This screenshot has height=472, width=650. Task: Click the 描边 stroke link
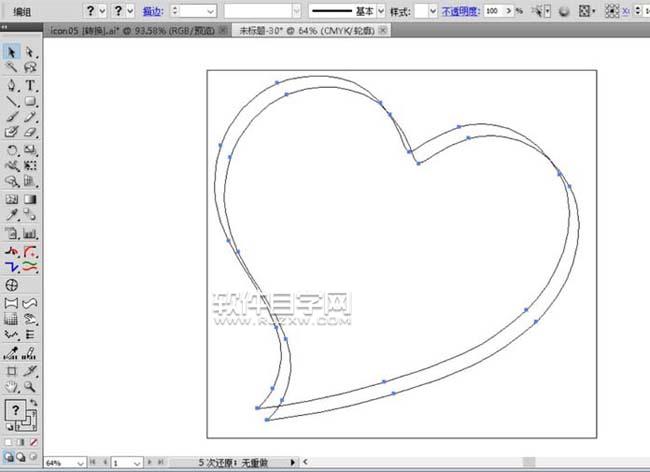pos(154,10)
